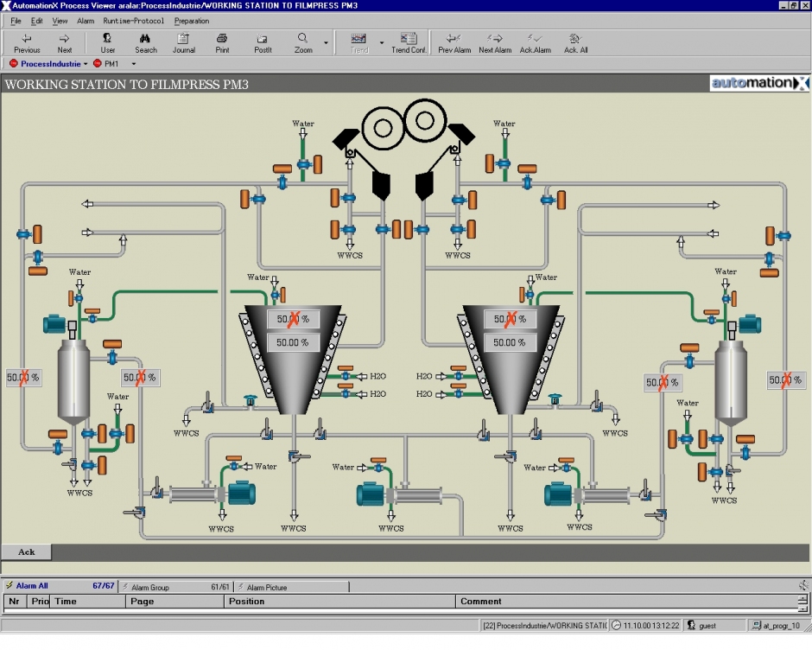This screenshot has width=812, height=650.
Task: Open the File menu
Action: pyautogui.click(x=16, y=21)
